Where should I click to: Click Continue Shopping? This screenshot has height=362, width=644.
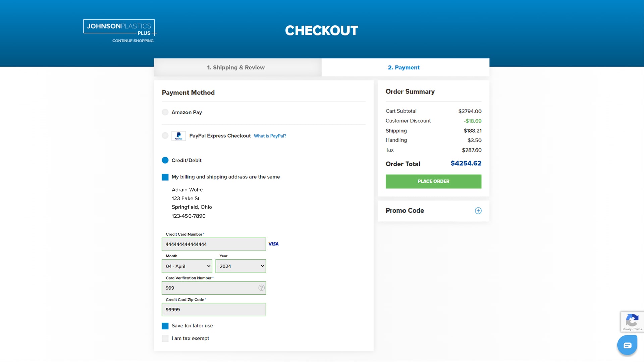[x=133, y=41]
